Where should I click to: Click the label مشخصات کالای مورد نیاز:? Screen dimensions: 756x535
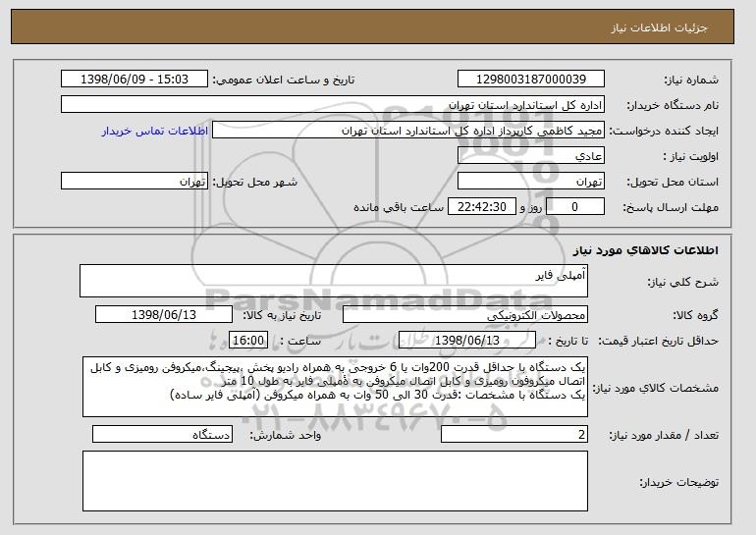click(655, 388)
